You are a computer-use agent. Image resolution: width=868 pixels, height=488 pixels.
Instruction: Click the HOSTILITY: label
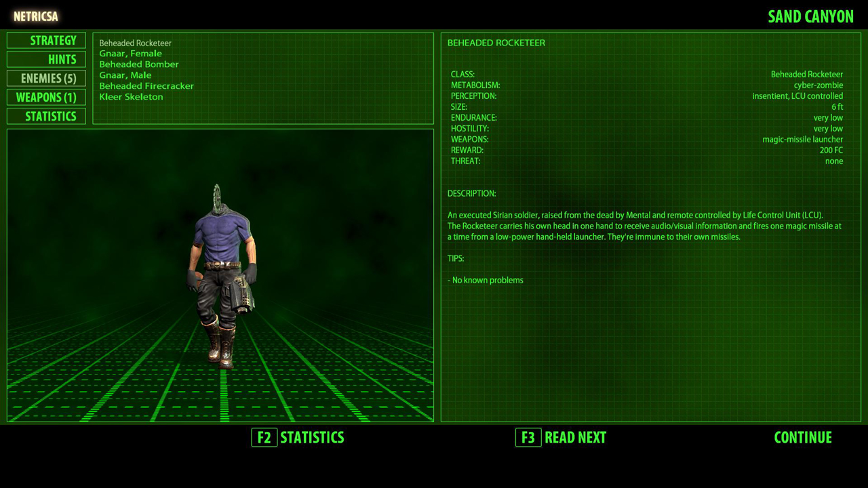[x=470, y=129]
